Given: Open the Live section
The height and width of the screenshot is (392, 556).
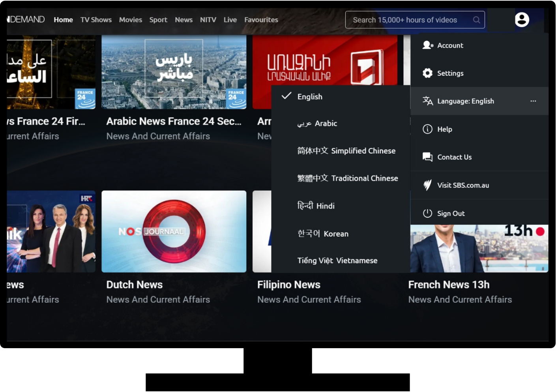Looking at the screenshot, I should 230,20.
